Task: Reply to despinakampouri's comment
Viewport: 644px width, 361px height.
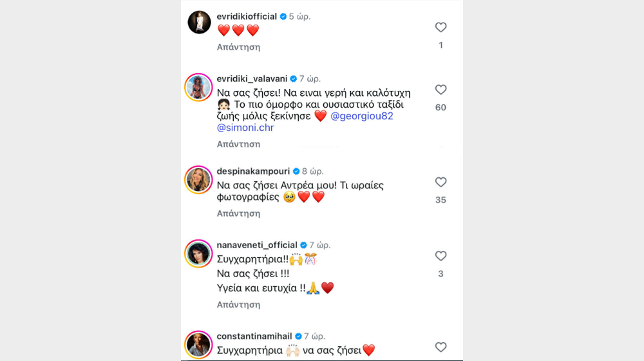Action: (x=238, y=213)
